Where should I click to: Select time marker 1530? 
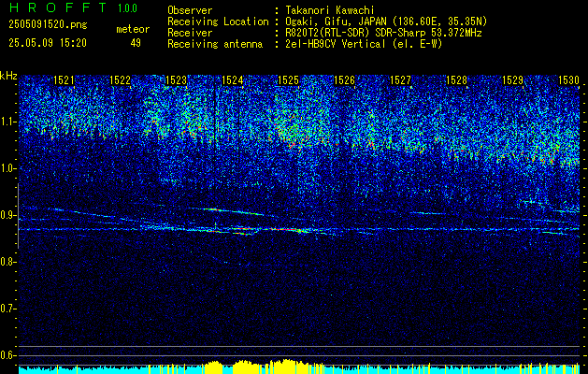coord(569,79)
